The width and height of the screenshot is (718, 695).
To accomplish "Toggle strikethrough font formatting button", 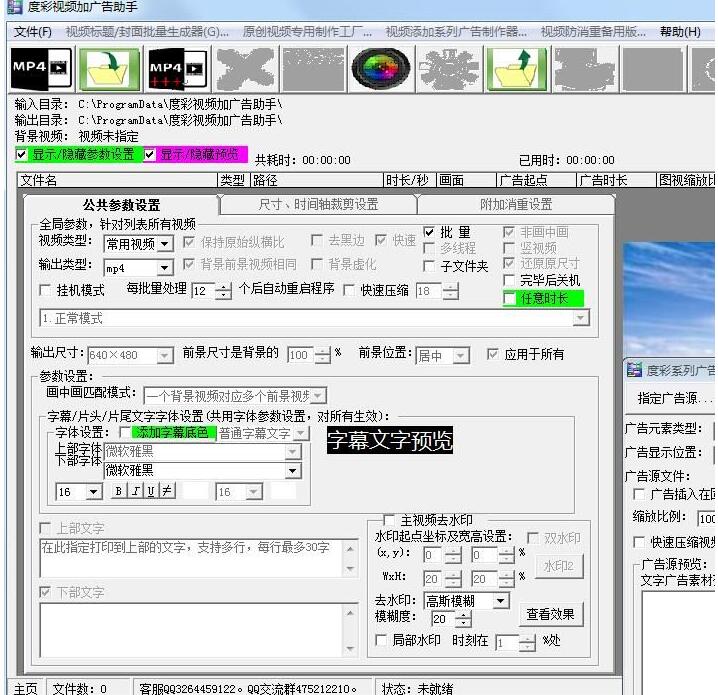I will [x=167, y=491].
